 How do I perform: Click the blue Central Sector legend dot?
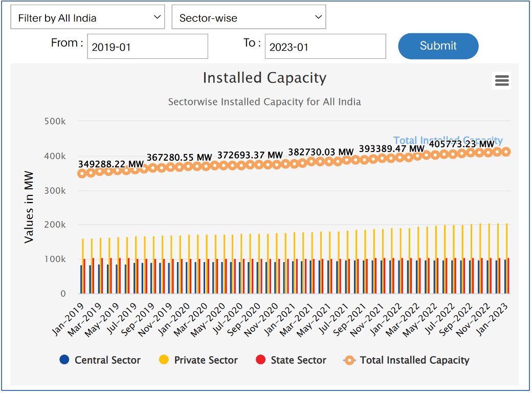(64, 360)
